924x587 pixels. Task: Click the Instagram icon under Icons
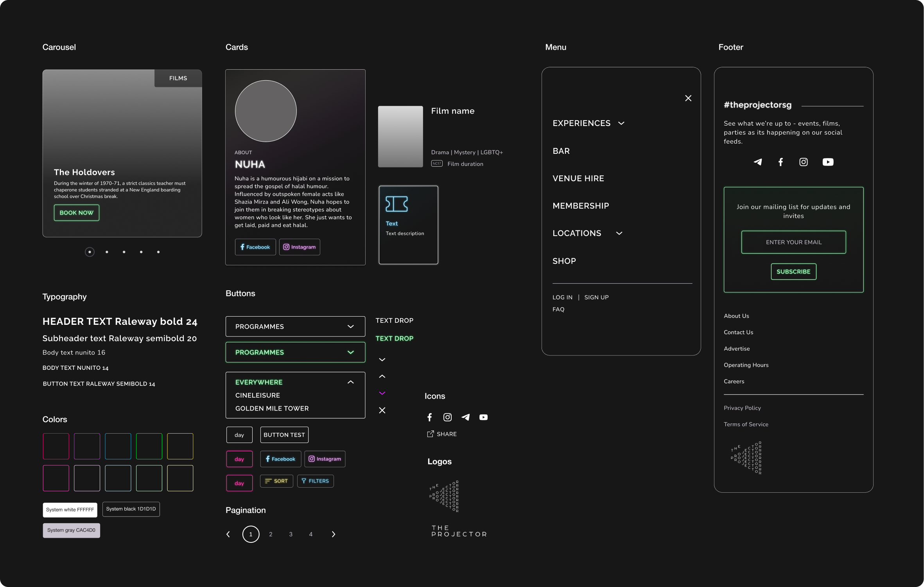coord(447,417)
